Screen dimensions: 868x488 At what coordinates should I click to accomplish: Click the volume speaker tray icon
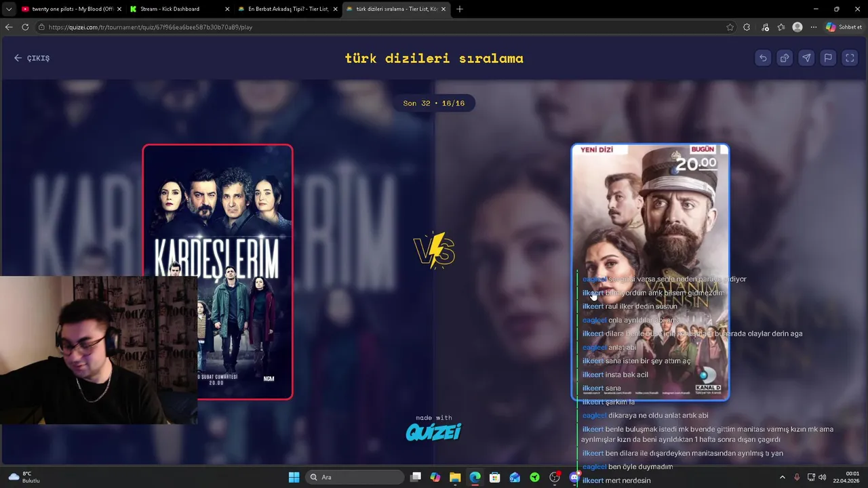coord(823,477)
